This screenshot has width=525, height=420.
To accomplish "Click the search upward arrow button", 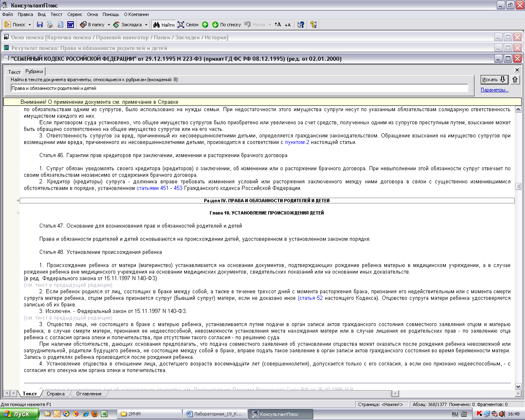I will click(x=515, y=80).
